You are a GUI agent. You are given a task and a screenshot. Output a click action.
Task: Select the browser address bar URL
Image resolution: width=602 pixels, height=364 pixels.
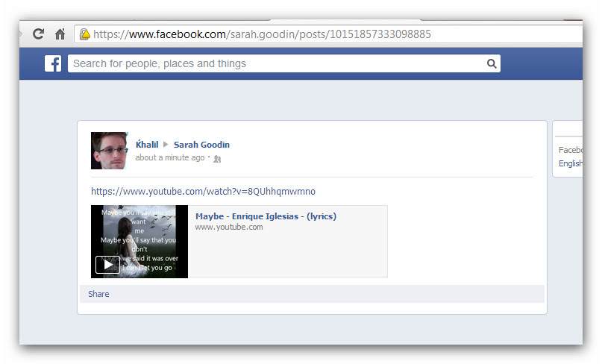pos(263,34)
